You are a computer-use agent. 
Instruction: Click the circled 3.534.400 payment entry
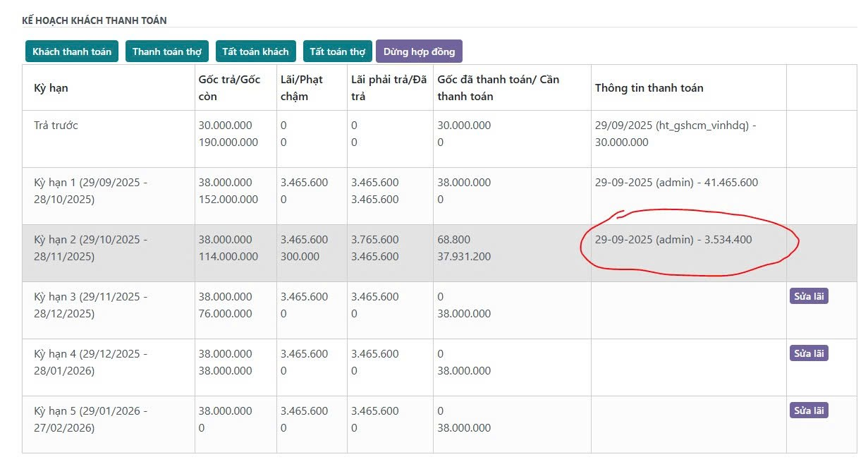[673, 240]
